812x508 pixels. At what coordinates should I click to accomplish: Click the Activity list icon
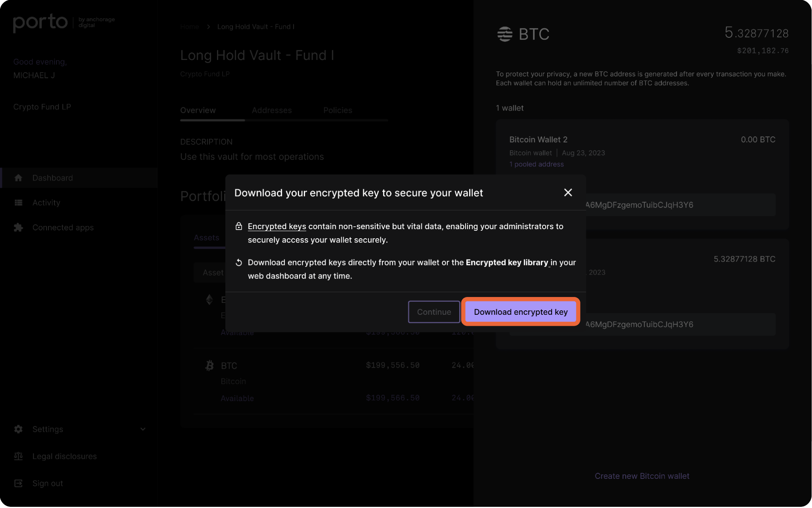[x=18, y=203]
